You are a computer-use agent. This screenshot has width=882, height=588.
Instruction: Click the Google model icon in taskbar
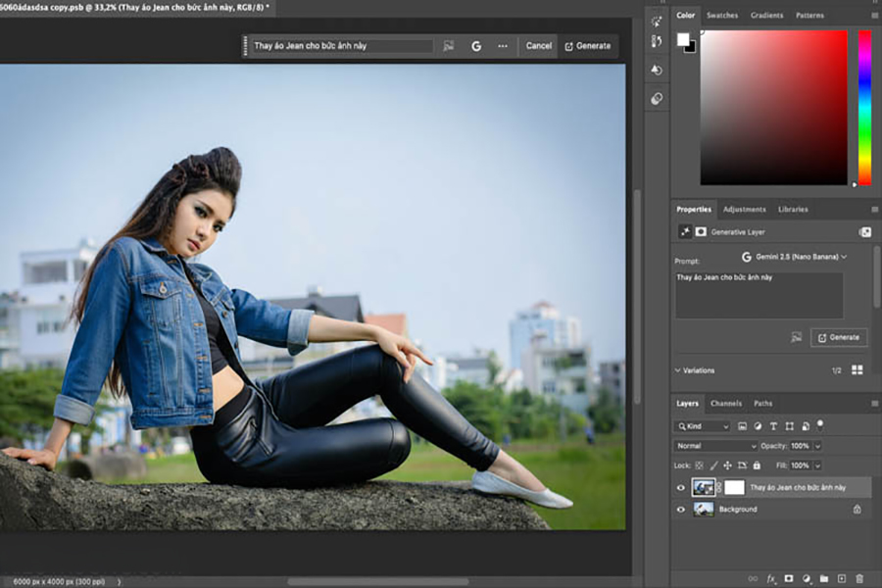[476, 46]
